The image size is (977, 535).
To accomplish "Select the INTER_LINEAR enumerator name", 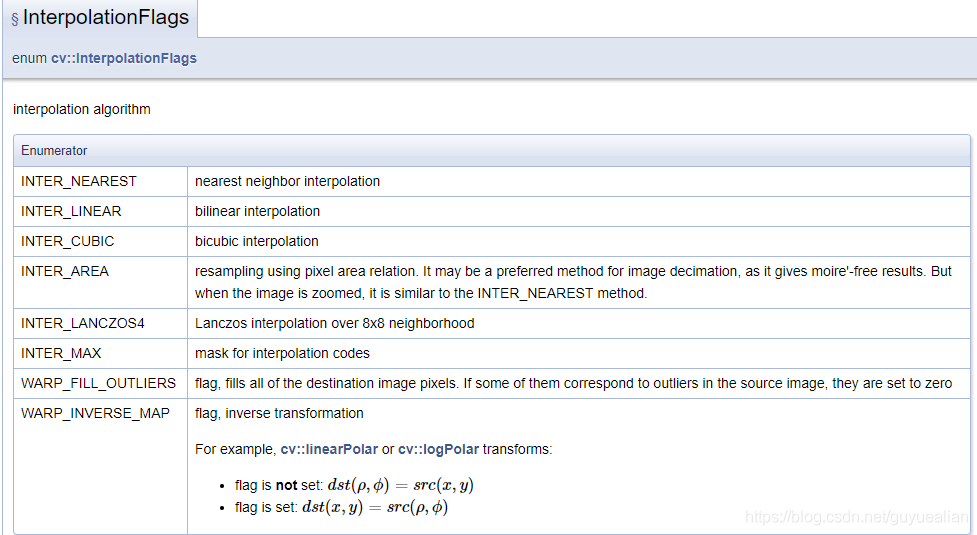I will click(71, 211).
